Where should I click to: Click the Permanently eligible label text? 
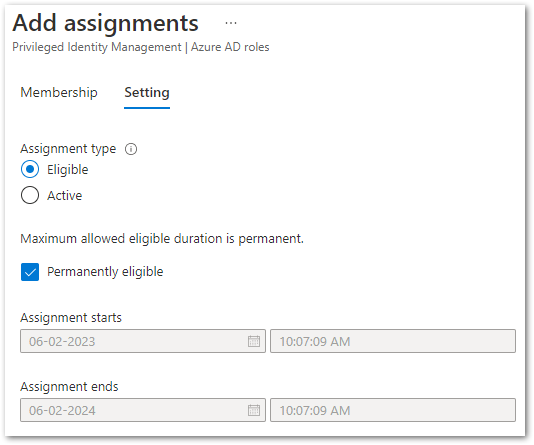(105, 272)
